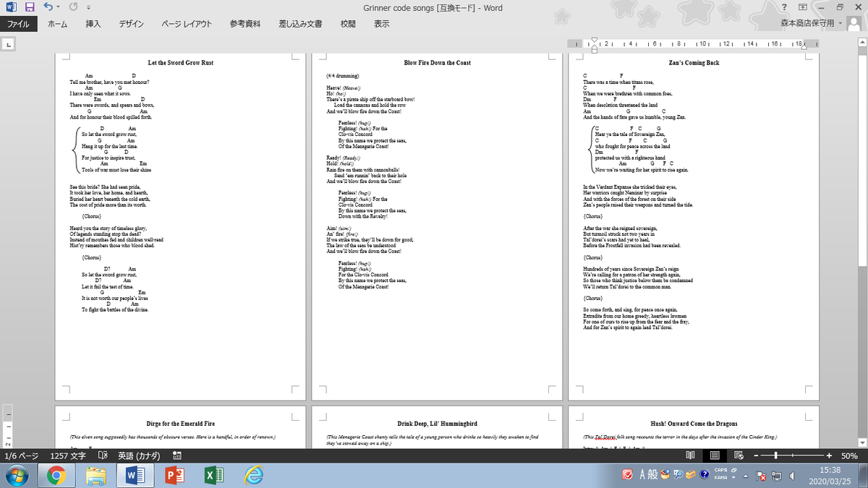Image resolution: width=868 pixels, height=488 pixels.
Task: Open the 表示 tab
Action: point(382,24)
